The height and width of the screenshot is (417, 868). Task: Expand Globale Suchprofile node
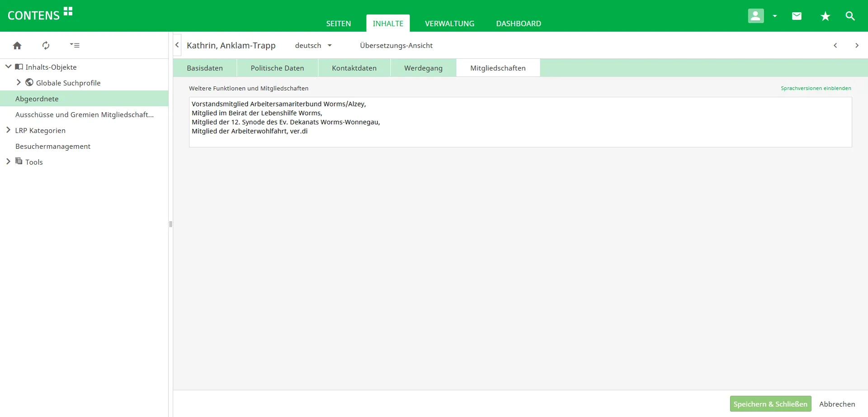pos(19,82)
